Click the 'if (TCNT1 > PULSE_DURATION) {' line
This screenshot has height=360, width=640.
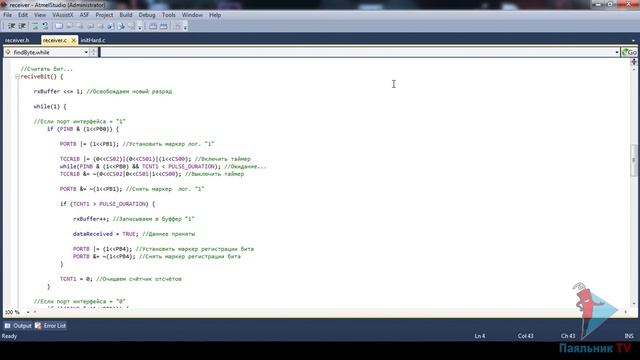[x=107, y=204]
